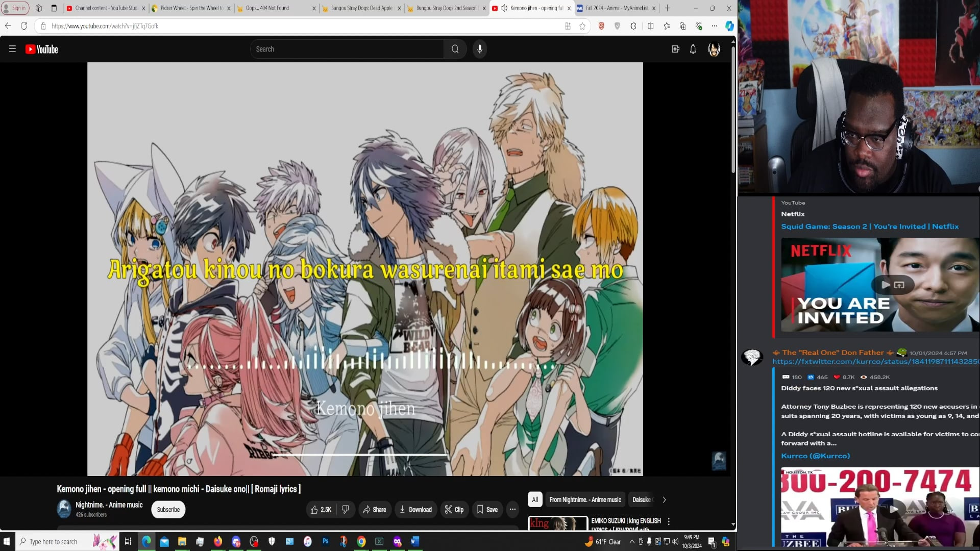Select the All filter chip
The width and height of the screenshot is (980, 551).
pos(535,499)
